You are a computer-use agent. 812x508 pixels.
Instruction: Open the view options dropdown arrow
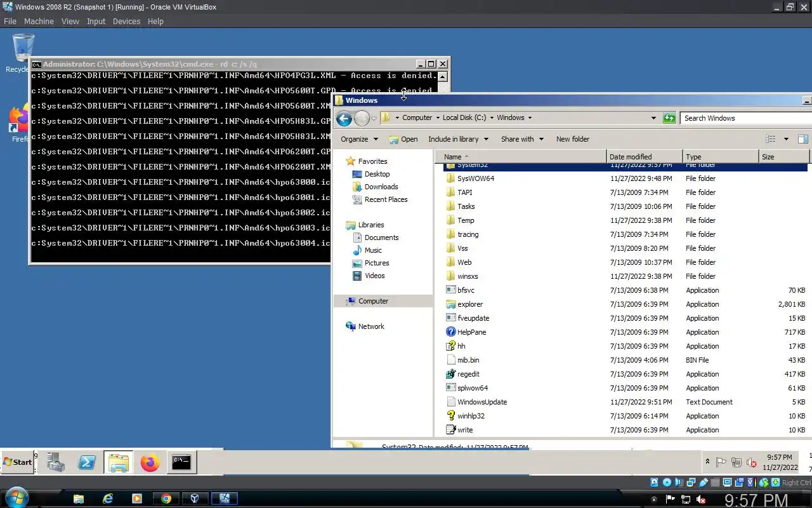tap(786, 139)
